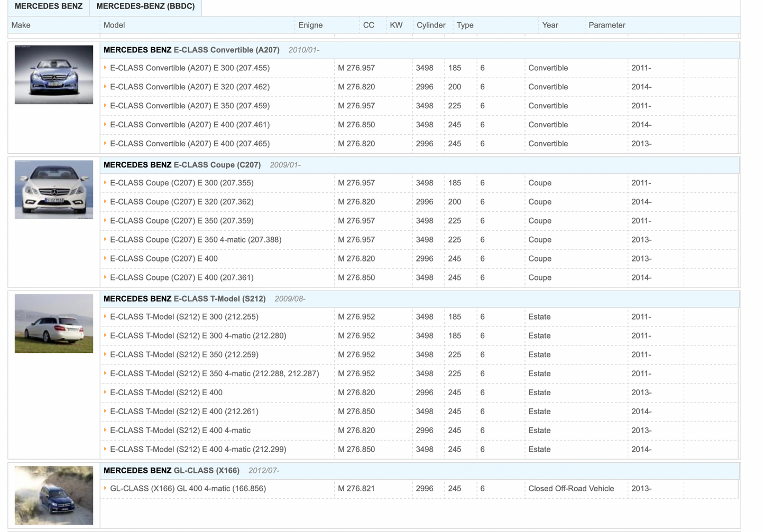
Task: Open E-CLASS Coupe (C207) E 400 without code
Action: click(x=164, y=259)
